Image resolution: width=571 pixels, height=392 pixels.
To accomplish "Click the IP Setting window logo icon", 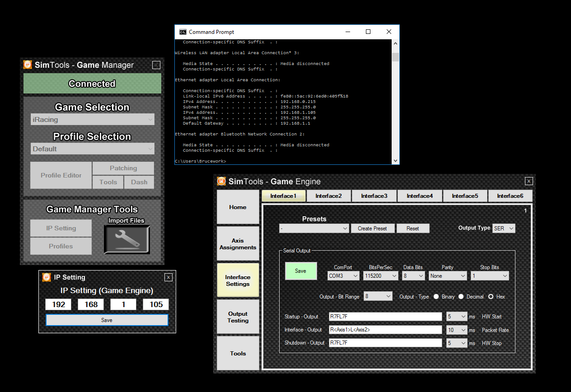I will pos(46,277).
